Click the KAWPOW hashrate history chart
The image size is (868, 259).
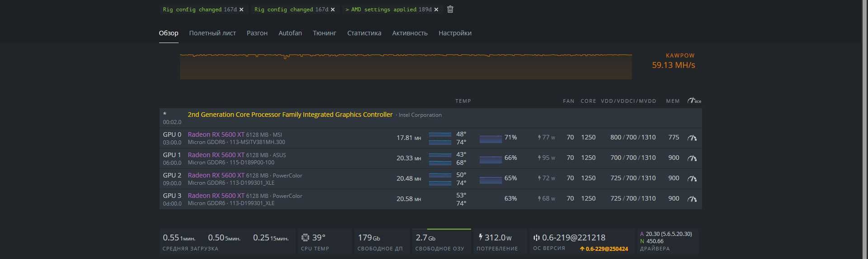(406, 66)
